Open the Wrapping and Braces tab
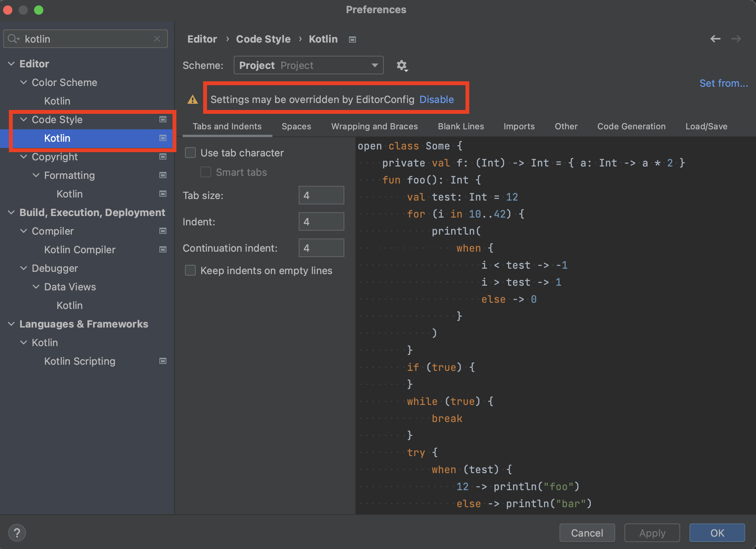This screenshot has width=756, height=549. 375,126
